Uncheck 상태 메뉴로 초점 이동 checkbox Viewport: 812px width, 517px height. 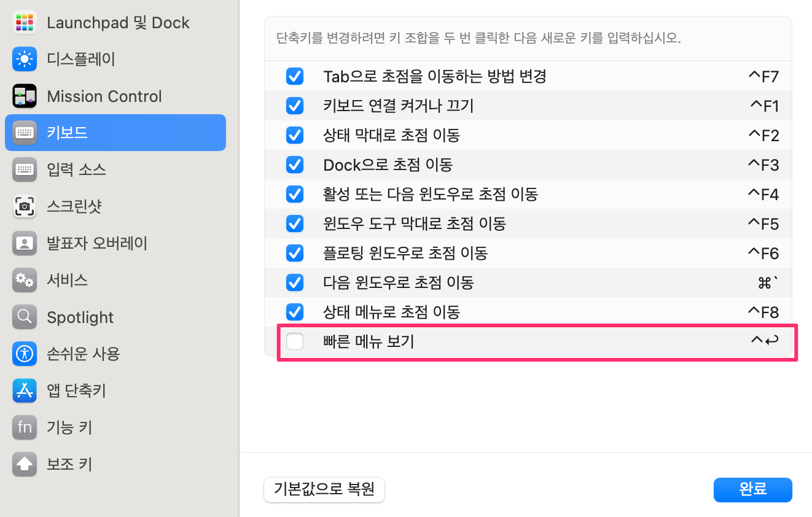[x=295, y=312]
